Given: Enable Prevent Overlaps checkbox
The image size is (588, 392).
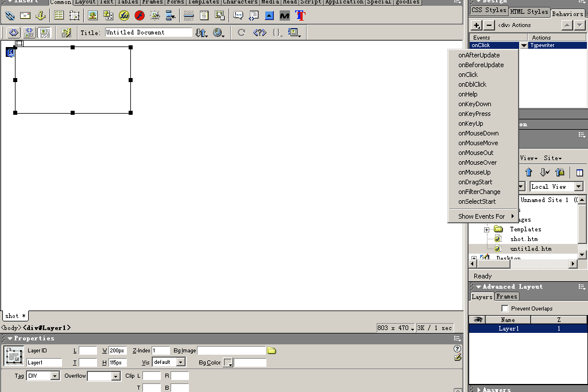Looking at the screenshot, I should pos(505,308).
